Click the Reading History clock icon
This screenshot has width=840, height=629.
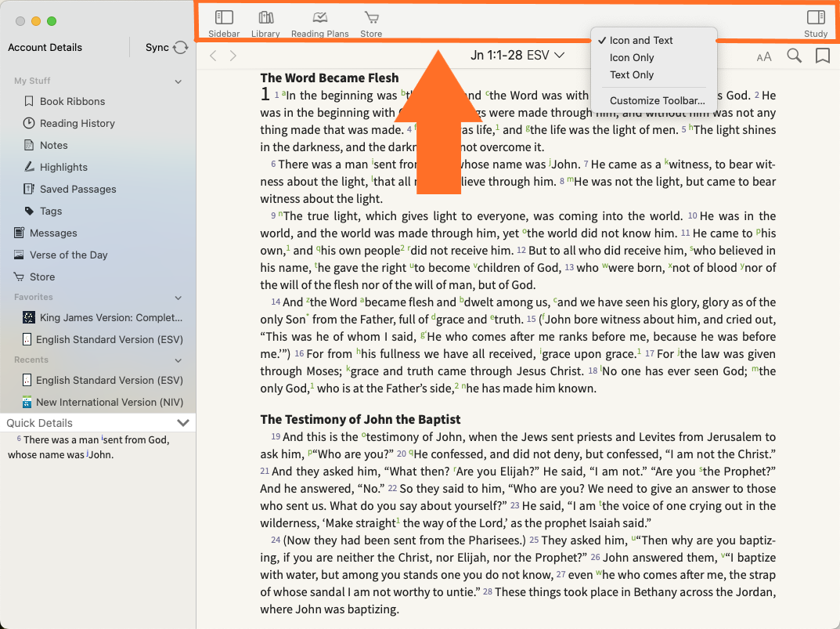(x=29, y=123)
